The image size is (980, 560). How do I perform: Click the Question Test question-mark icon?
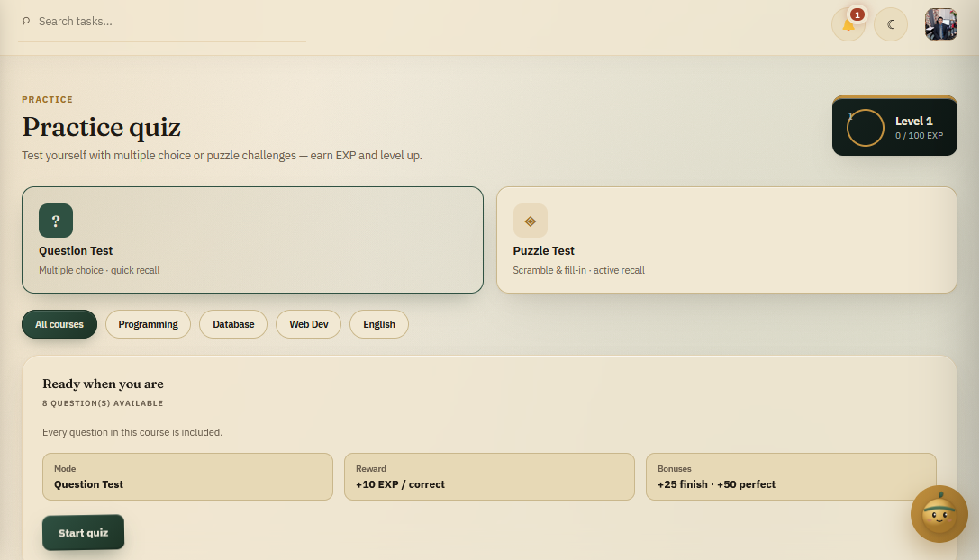pyautogui.click(x=56, y=221)
